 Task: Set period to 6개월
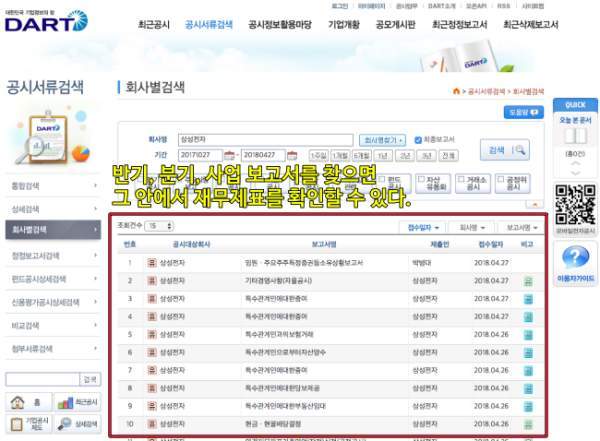click(361, 156)
